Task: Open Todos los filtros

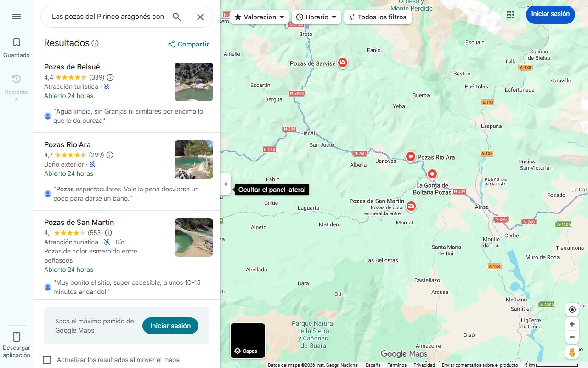Action: click(378, 17)
